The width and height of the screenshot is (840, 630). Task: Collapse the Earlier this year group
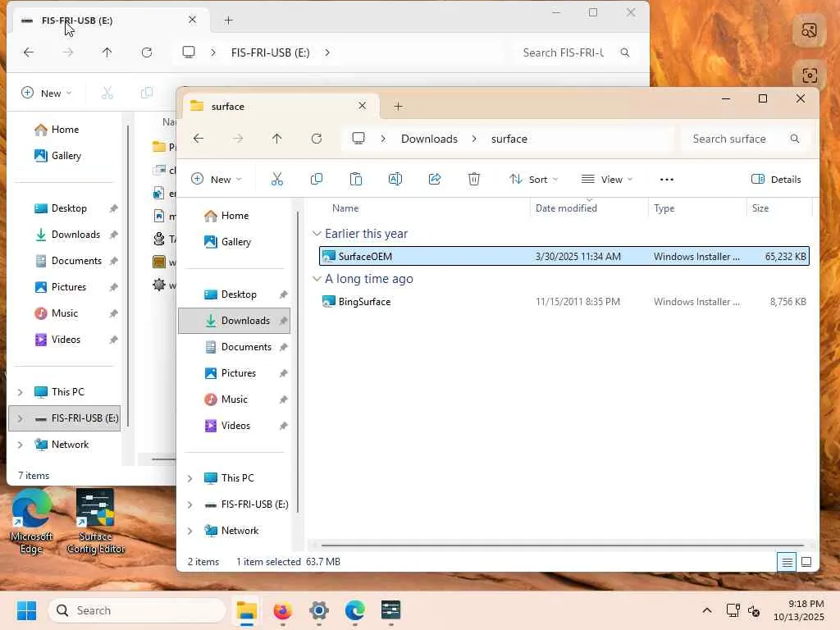(317, 234)
